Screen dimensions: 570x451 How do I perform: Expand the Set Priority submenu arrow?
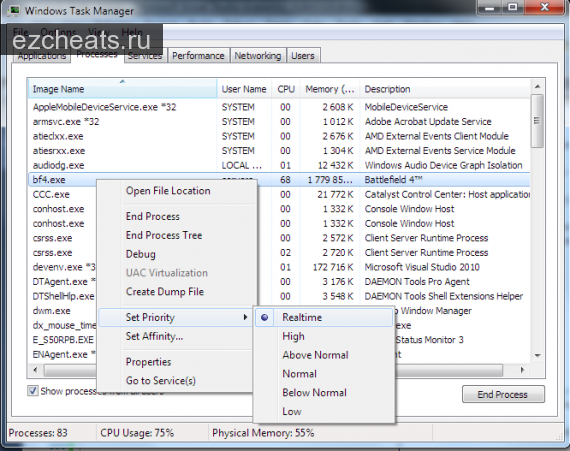[x=245, y=317]
